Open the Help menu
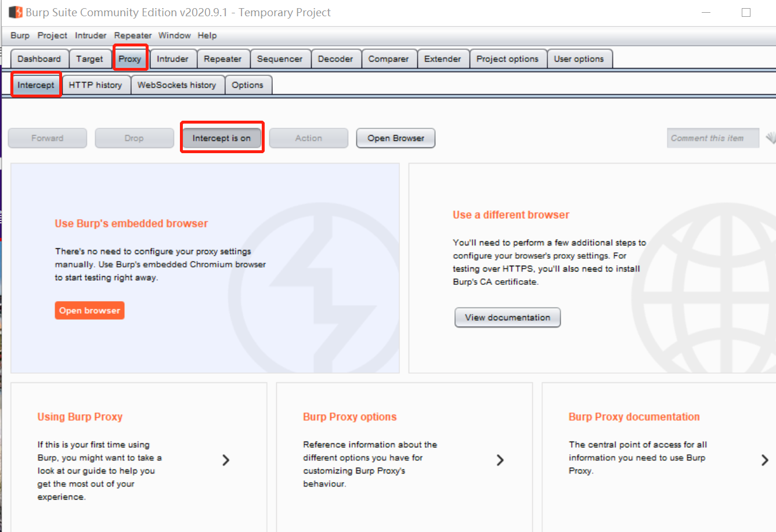 207,35
